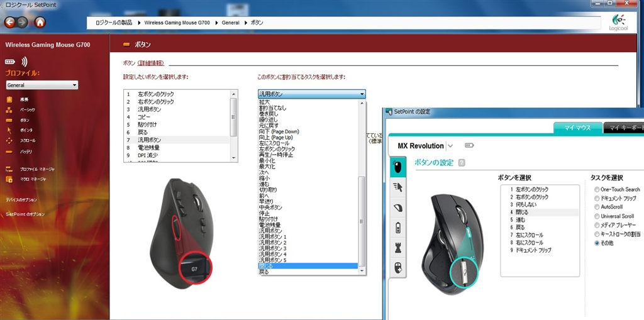Click the wireless signal icon in sidebar
644x320 pixels.
(x=25, y=62)
